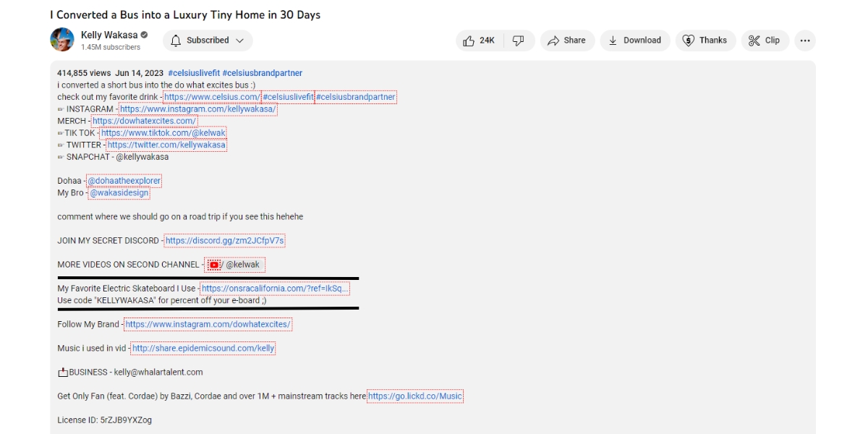Click the SNAPCHAT - @kellywakasa line
868x434 pixels.
113,157
